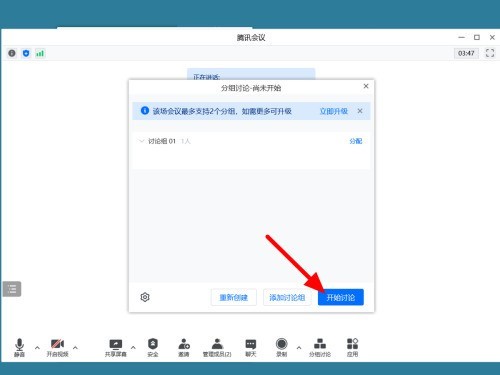
Task: Click the Assign (分配) link for group 01
Action: [356, 141]
